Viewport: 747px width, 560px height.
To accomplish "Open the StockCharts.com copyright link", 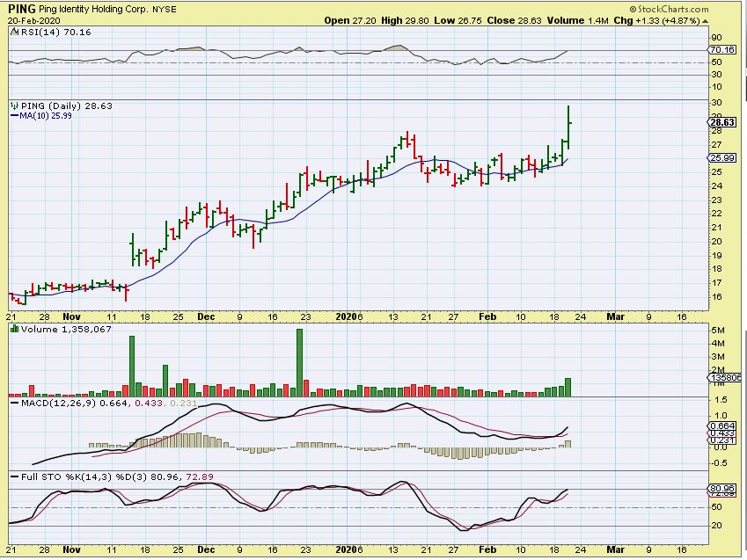I will (669, 9).
